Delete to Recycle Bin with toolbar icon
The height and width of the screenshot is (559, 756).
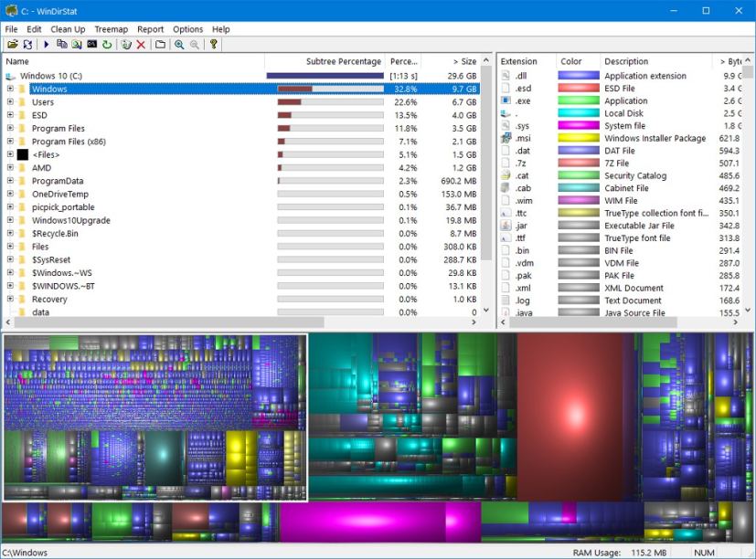tap(125, 45)
